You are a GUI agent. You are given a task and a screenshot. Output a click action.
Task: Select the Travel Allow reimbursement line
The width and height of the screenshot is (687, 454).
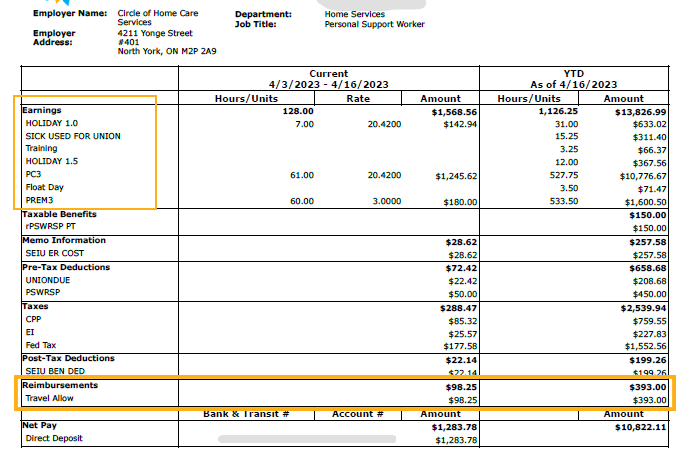pos(52,398)
